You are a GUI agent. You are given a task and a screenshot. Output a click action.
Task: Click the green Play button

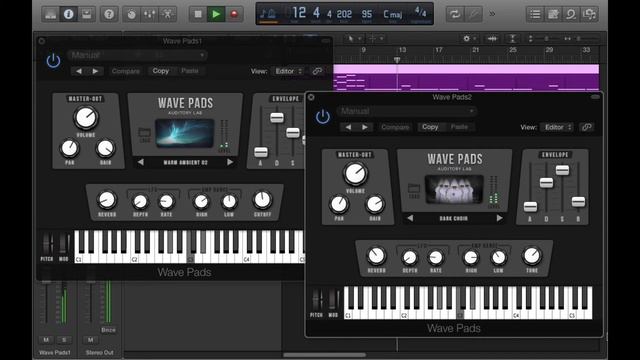coord(216,14)
